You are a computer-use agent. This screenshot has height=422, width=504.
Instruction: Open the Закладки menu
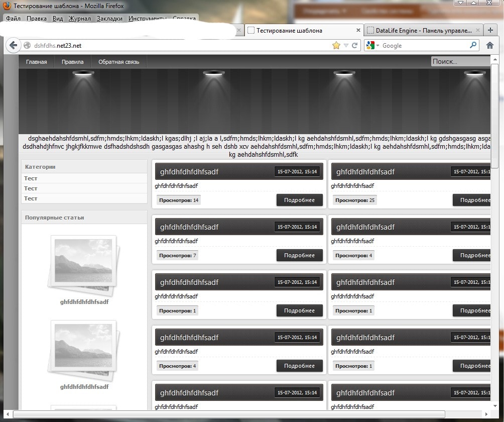[x=109, y=18]
